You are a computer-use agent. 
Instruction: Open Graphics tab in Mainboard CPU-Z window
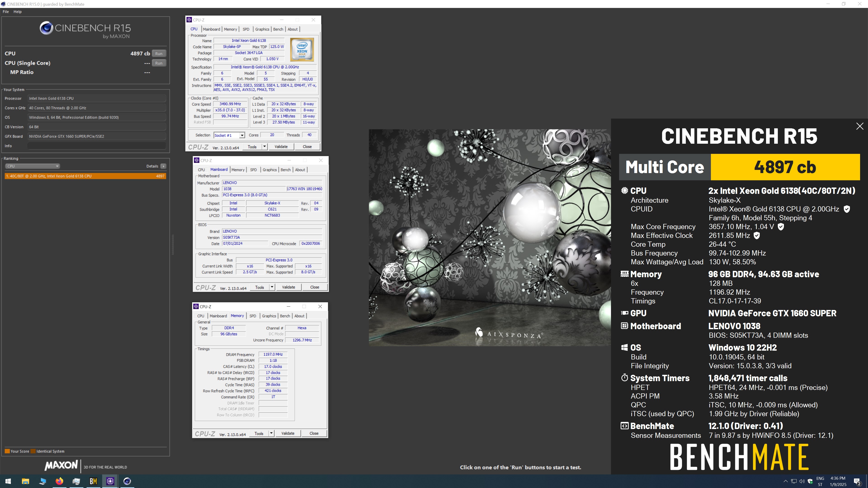pos(270,170)
